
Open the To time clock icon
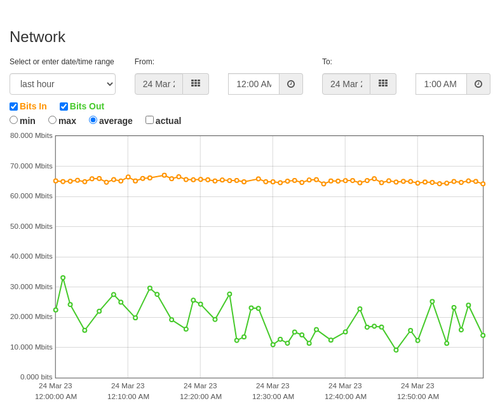click(x=478, y=84)
